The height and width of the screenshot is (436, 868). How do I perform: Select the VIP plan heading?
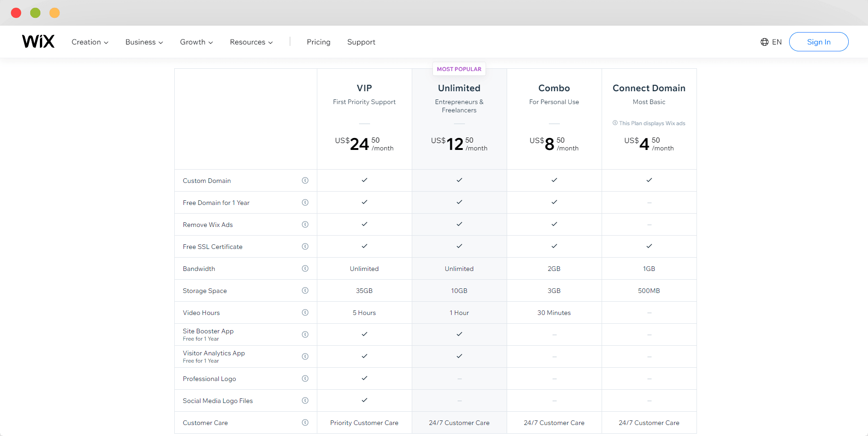point(365,88)
